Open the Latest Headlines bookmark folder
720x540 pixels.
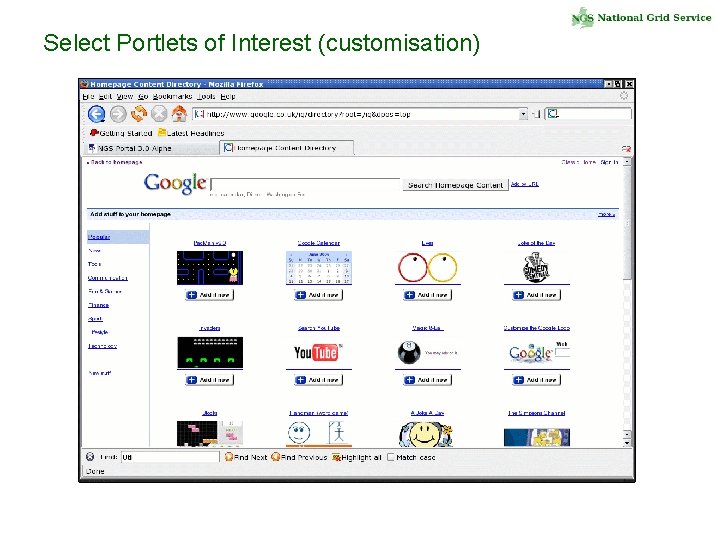pyautogui.click(x=191, y=133)
